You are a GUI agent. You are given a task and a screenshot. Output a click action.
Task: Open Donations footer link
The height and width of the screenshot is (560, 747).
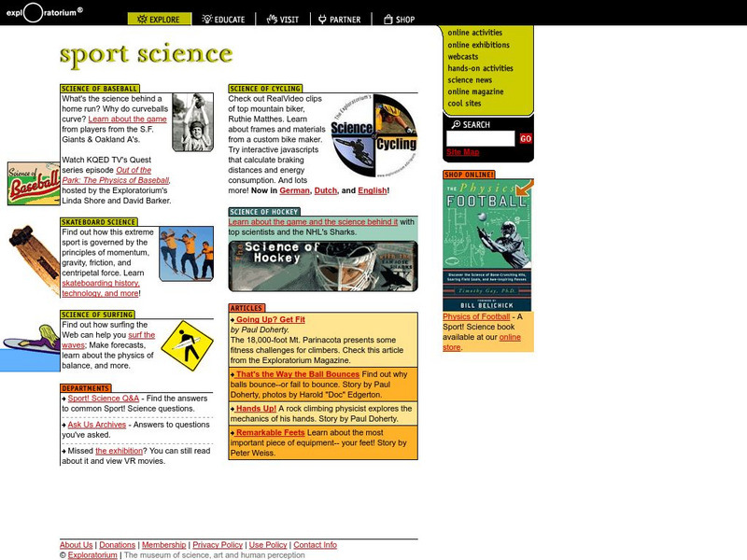(118, 545)
